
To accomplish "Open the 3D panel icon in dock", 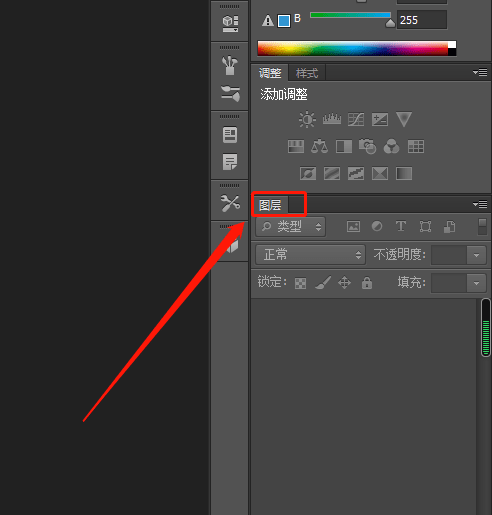I will 230,23.
